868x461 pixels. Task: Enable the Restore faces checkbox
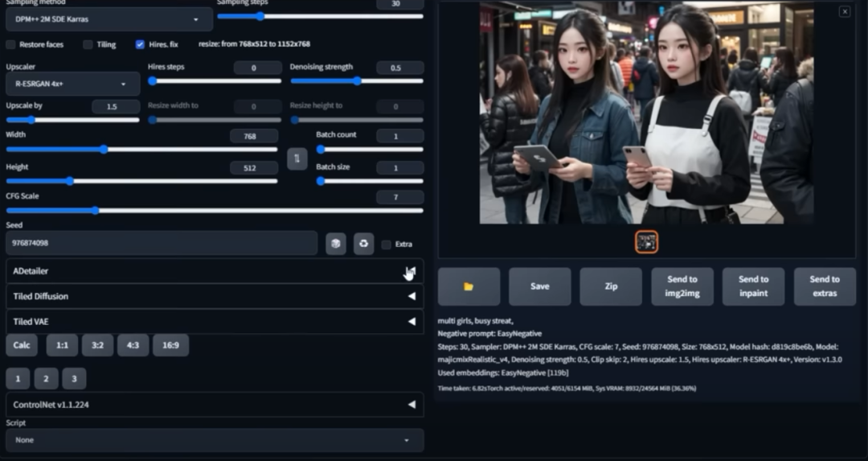click(x=10, y=44)
